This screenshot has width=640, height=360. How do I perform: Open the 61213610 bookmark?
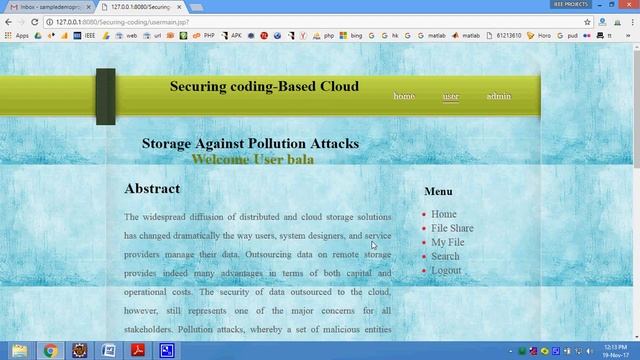[504, 36]
